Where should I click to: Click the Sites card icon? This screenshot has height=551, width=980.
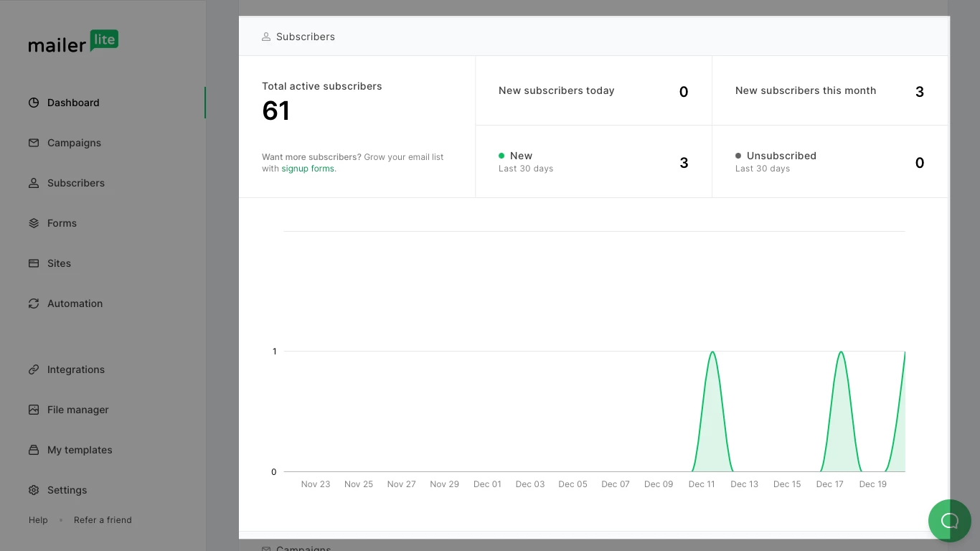click(34, 263)
